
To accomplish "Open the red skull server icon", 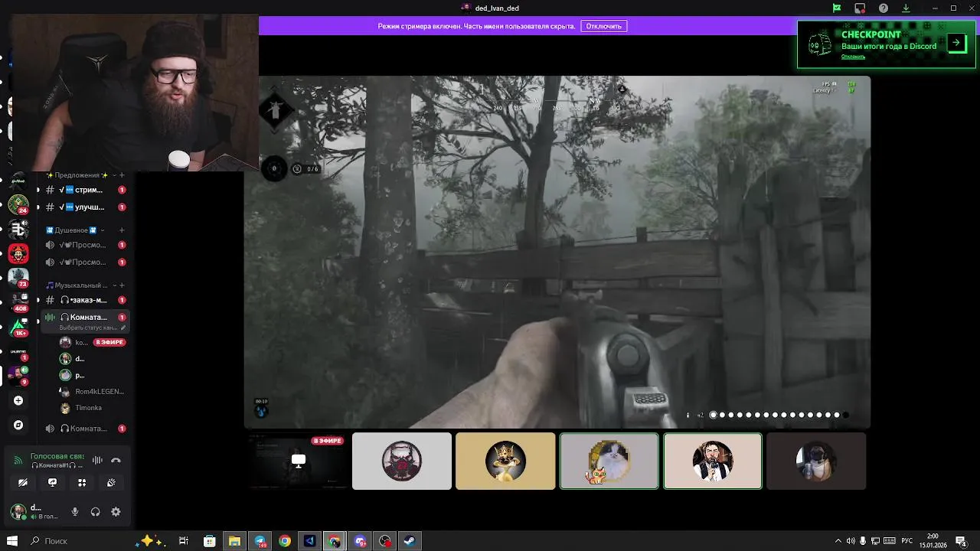I will click(x=18, y=253).
